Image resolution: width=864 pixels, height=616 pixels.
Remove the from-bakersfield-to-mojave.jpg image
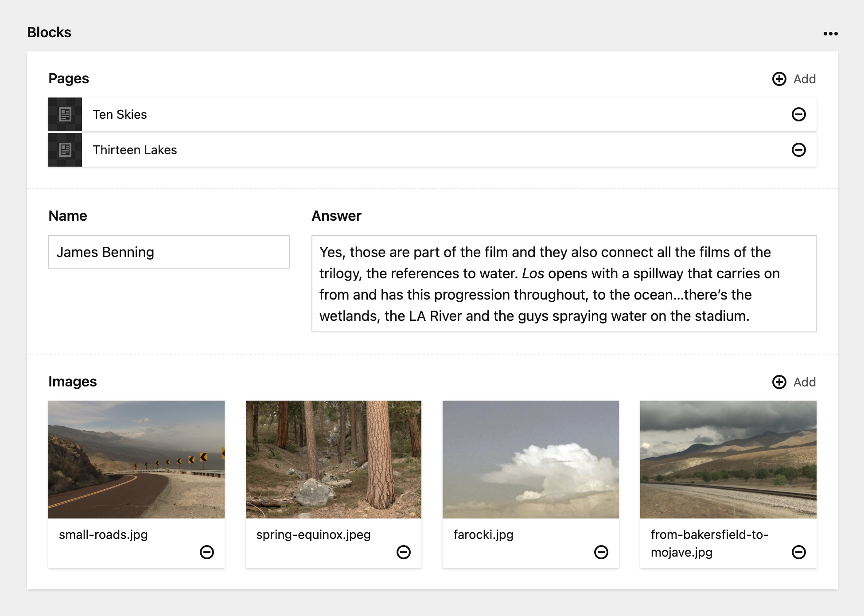point(798,552)
